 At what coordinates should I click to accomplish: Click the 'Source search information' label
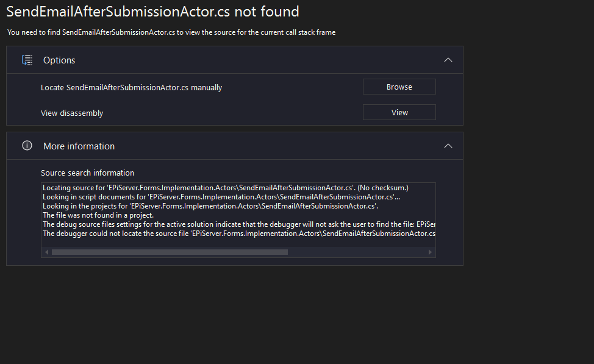[x=87, y=173]
